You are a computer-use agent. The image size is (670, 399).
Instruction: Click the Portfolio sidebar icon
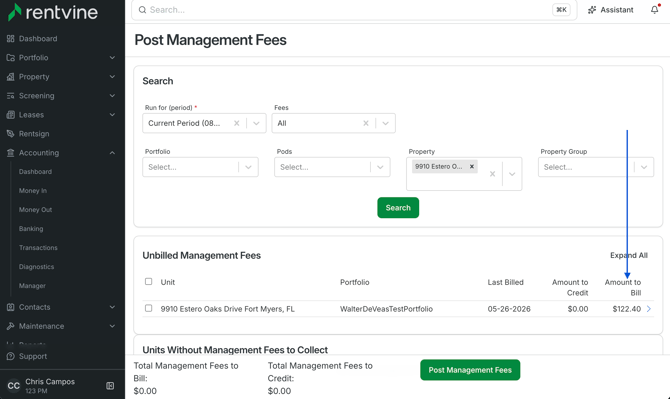(11, 58)
